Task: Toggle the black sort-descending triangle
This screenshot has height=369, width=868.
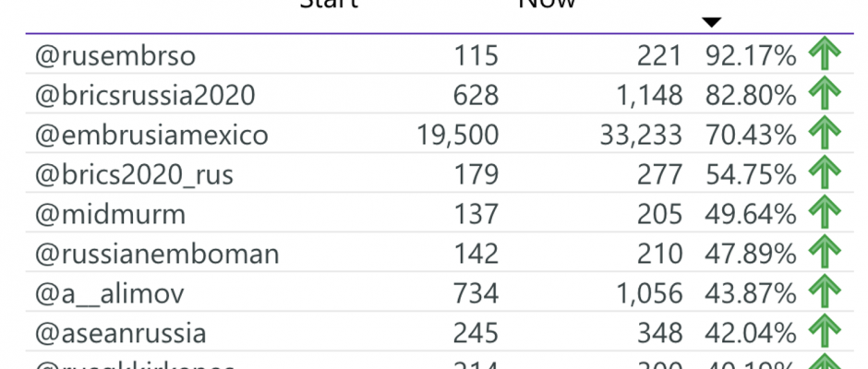Action: tap(712, 23)
